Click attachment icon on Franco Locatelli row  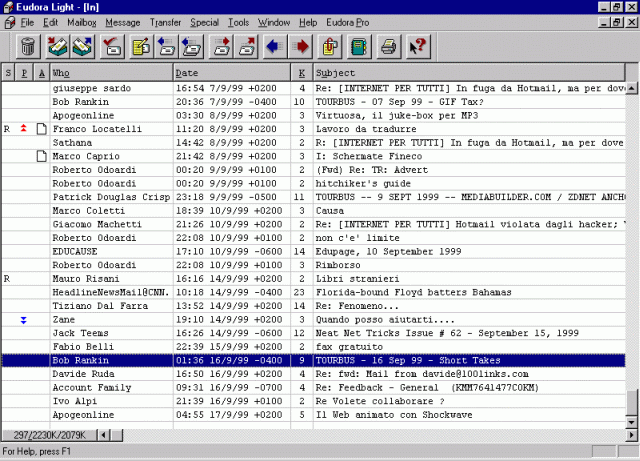(x=41, y=129)
